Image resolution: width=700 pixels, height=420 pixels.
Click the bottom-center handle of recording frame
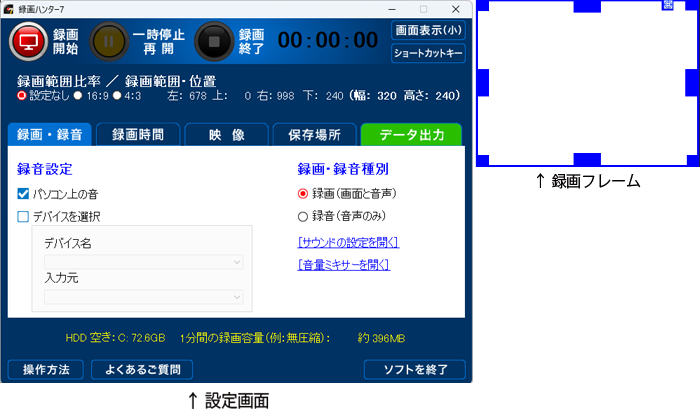(x=587, y=159)
